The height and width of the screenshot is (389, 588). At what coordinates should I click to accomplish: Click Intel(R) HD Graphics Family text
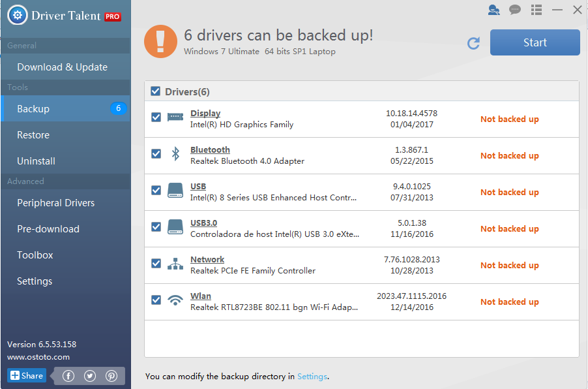242,124
